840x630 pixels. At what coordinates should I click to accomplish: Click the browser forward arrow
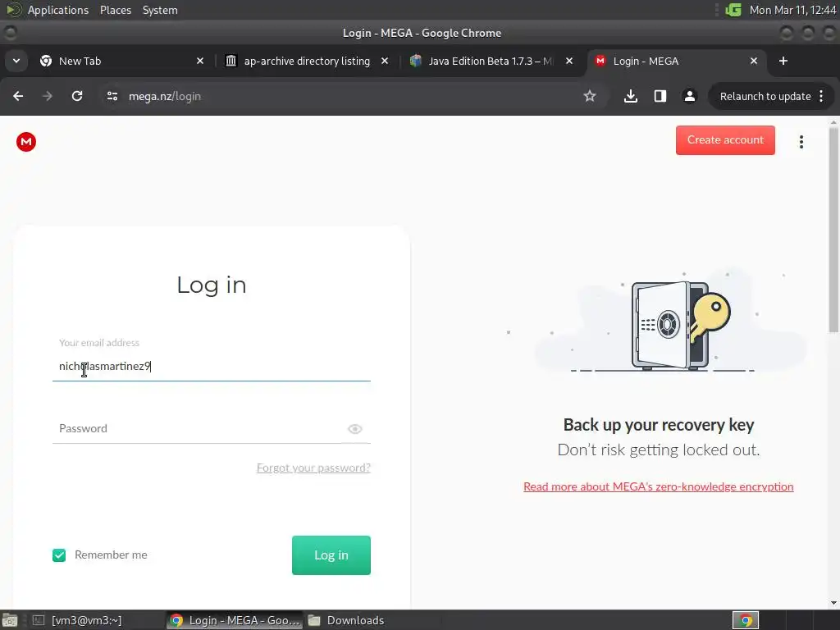tap(47, 96)
